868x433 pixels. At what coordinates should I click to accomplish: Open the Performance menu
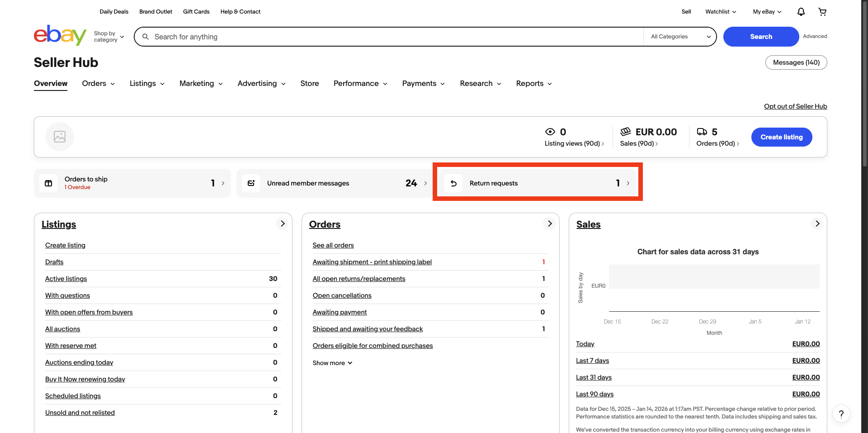(360, 83)
